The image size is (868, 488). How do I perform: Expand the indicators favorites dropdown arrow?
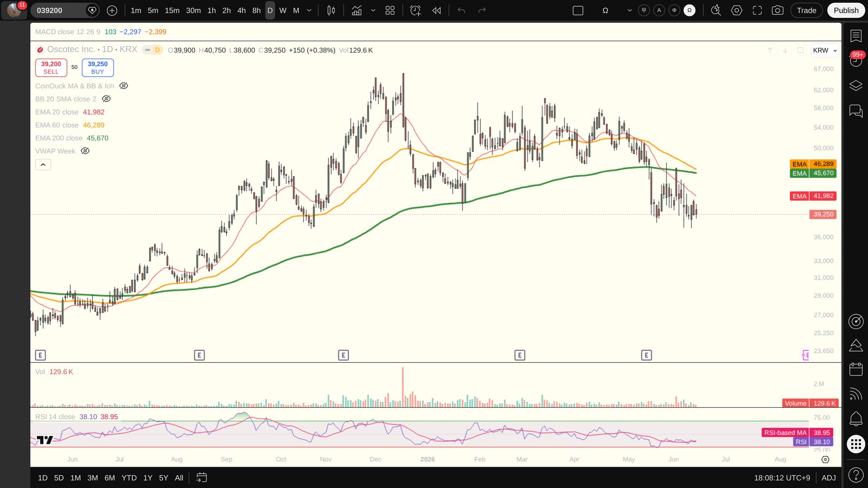point(373,10)
